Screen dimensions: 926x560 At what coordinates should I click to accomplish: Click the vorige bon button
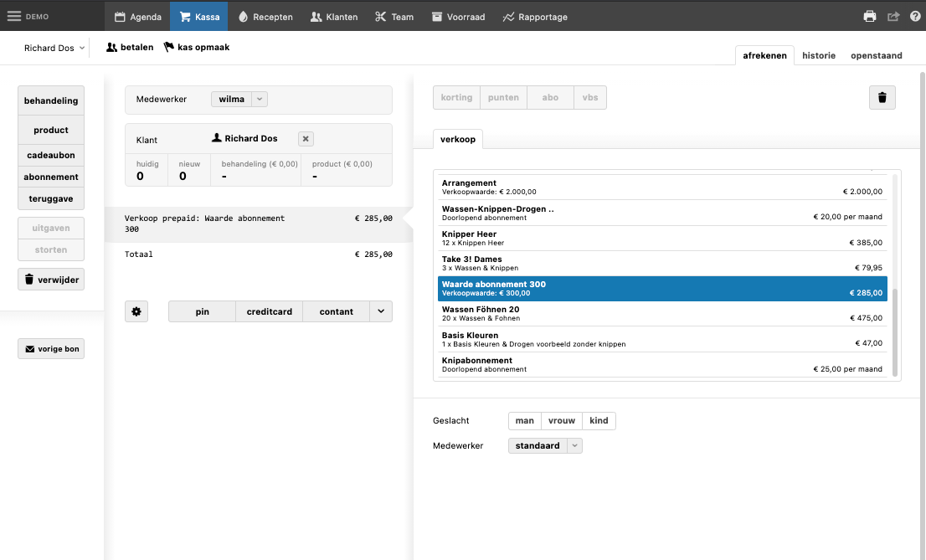click(51, 349)
